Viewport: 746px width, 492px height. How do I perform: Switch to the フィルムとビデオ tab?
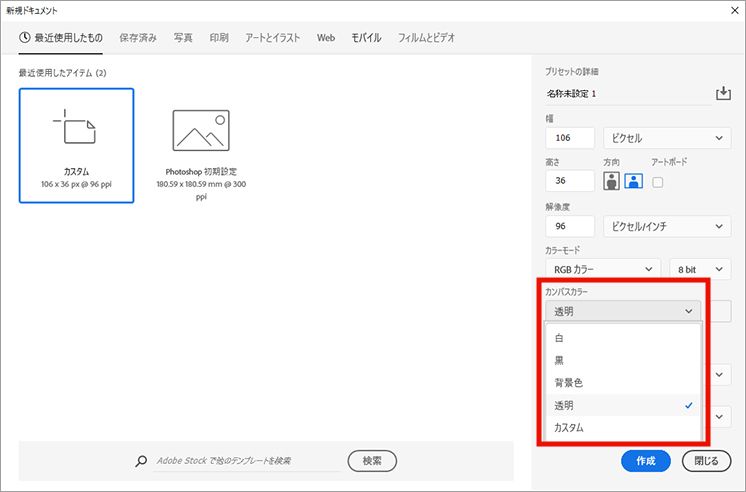point(426,38)
